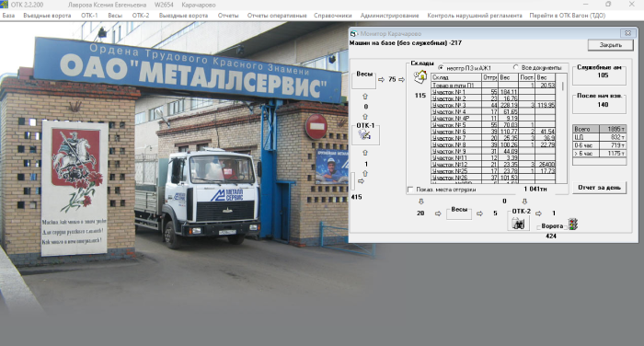Open the ОТК-1 menu
Viewport: 644px width, 346px height.
[x=89, y=16]
